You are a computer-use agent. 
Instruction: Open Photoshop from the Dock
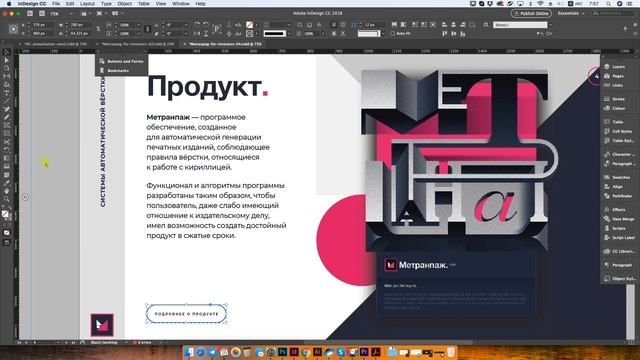pyautogui.click(x=282, y=352)
